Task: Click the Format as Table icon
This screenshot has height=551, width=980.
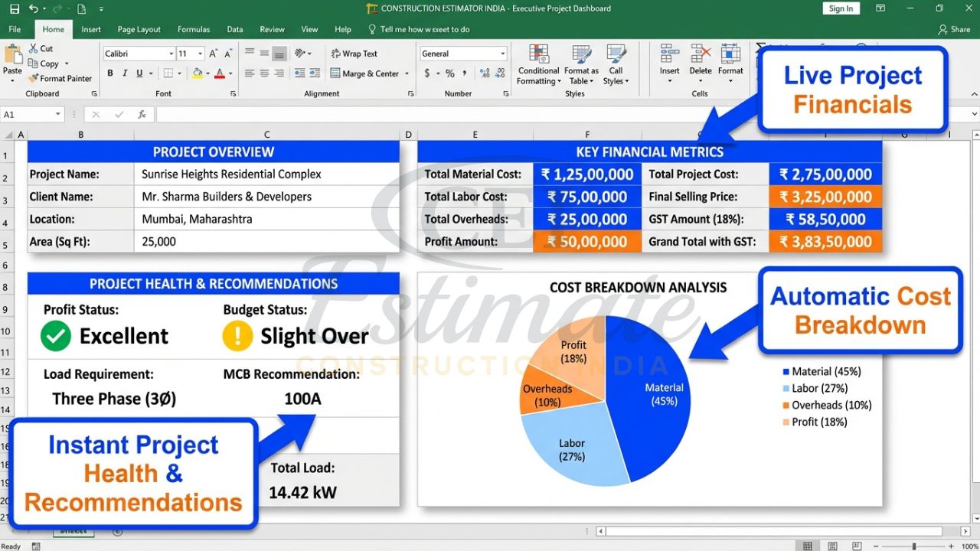Action: pos(581,65)
